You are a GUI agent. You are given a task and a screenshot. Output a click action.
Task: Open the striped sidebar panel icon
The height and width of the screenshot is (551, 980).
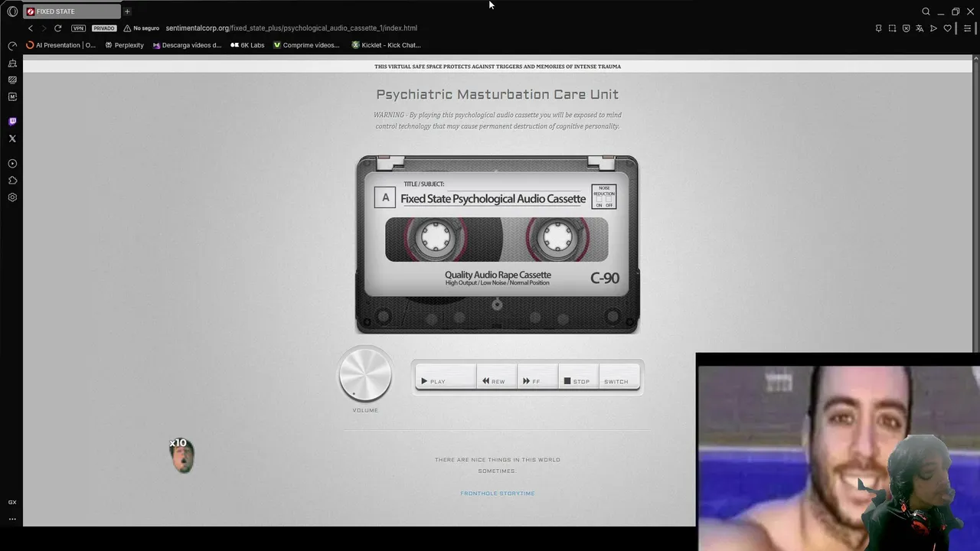tap(12, 80)
